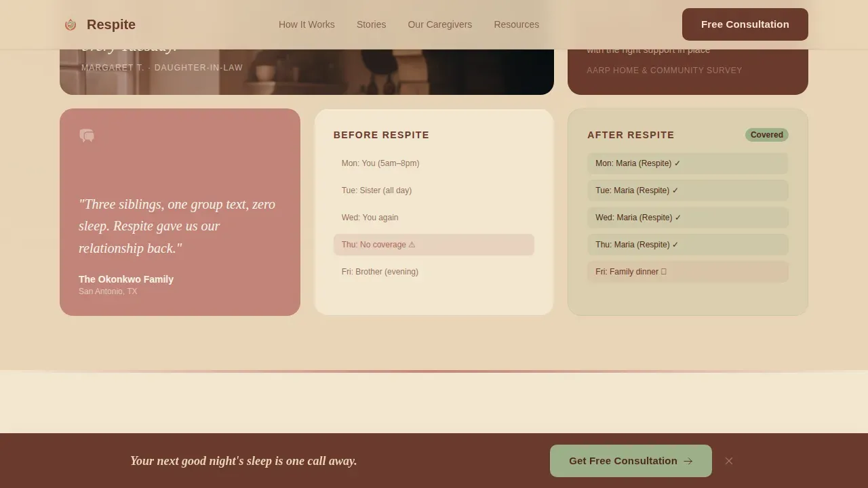Click the Margaret T. daughter-in-law caption

click(162, 68)
